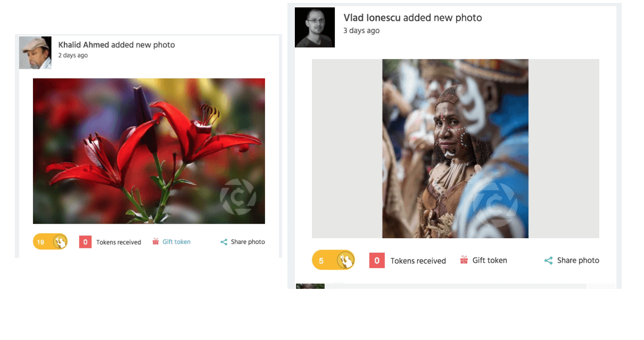644x340 pixels.
Task: Click Vlad Ionescu's profile avatar
Action: coord(315,27)
